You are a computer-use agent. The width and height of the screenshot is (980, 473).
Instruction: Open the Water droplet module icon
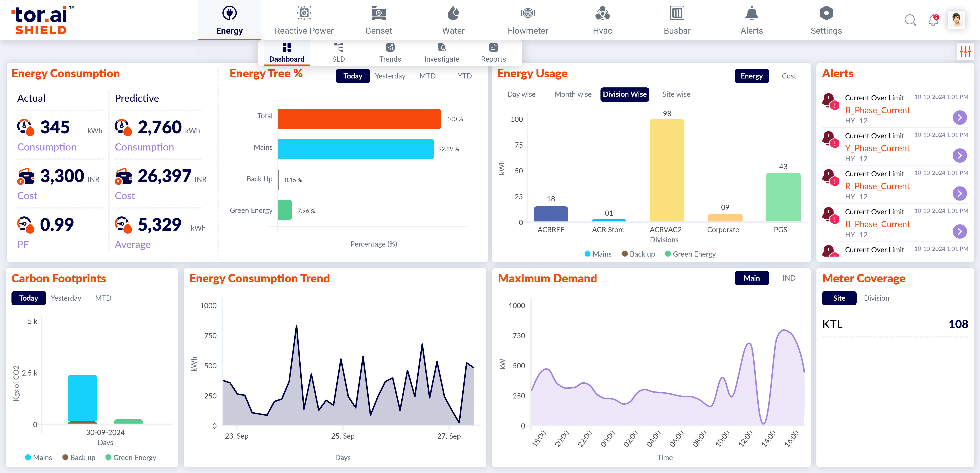coord(453,13)
